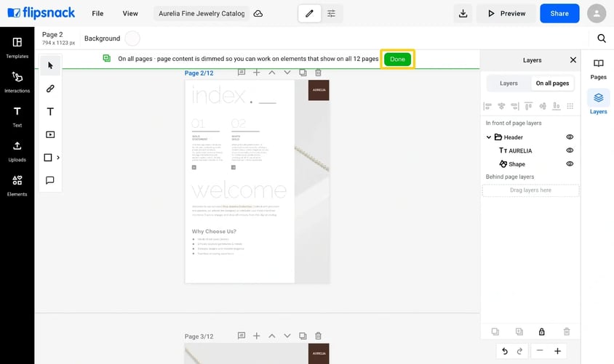614x364 pixels.
Task: Select the Header group layer
Action: [509, 137]
